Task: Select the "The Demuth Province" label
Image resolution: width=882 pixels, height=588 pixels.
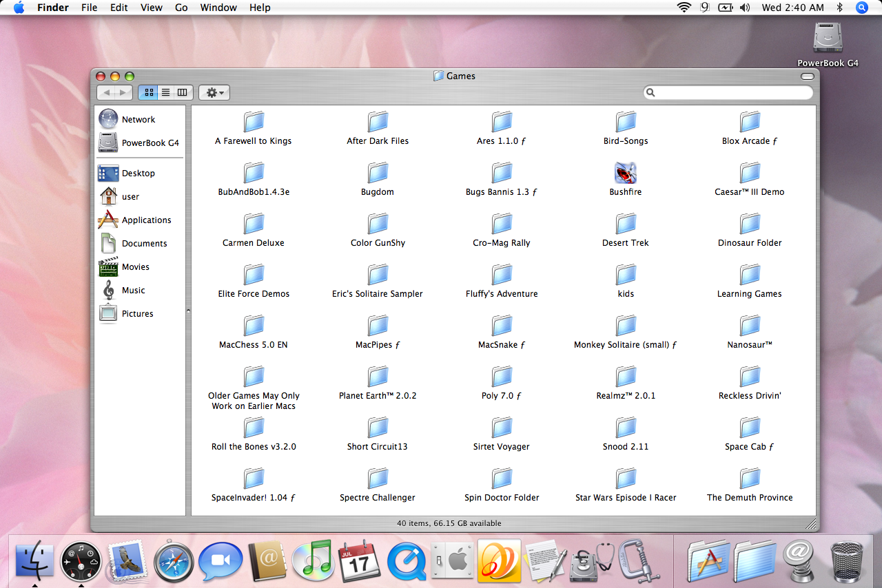Action: coord(750,497)
